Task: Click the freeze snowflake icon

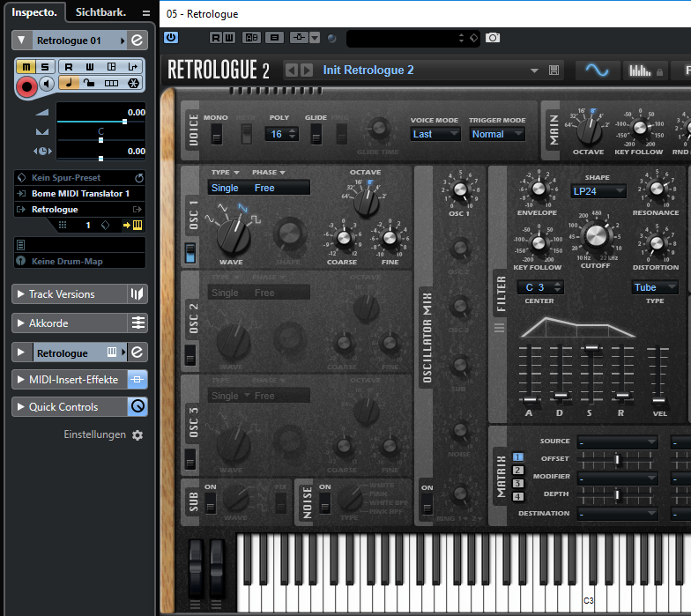Action: 133,83
